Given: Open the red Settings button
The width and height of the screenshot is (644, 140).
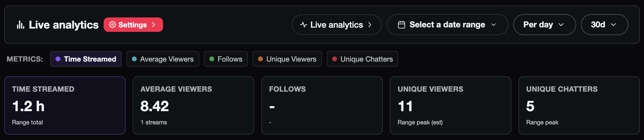Looking at the screenshot, I should [133, 25].
